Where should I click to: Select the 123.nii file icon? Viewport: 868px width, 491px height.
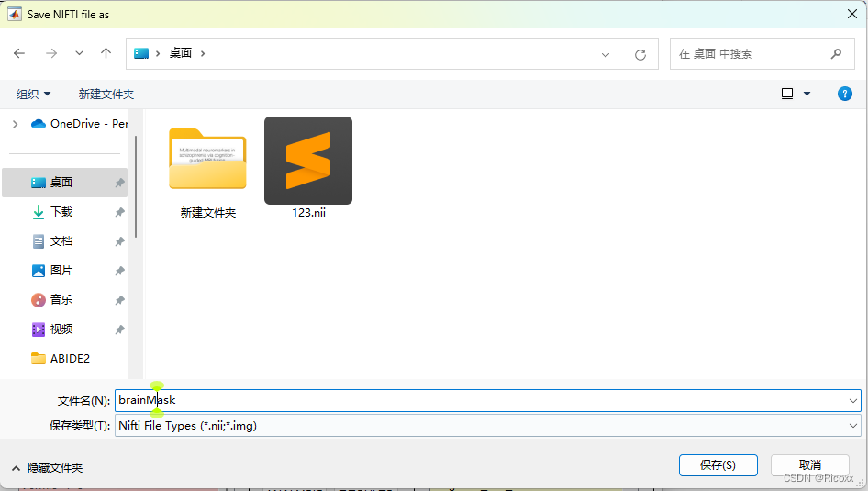tap(308, 161)
